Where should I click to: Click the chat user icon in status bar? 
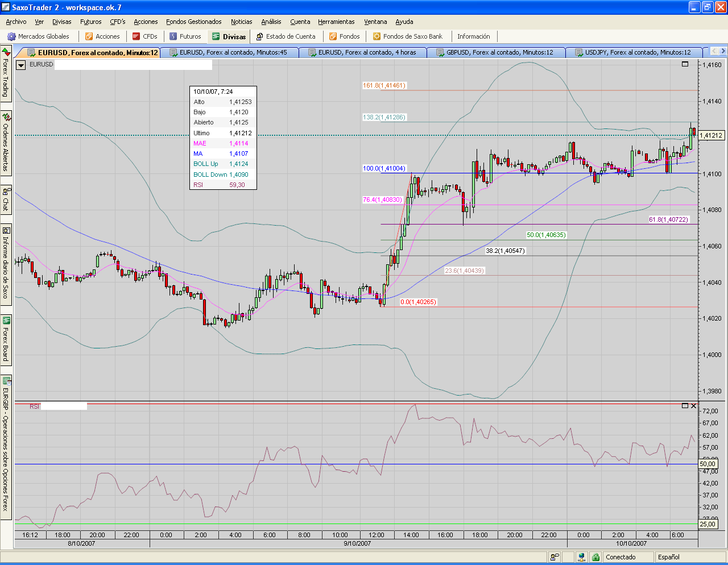(x=555, y=557)
